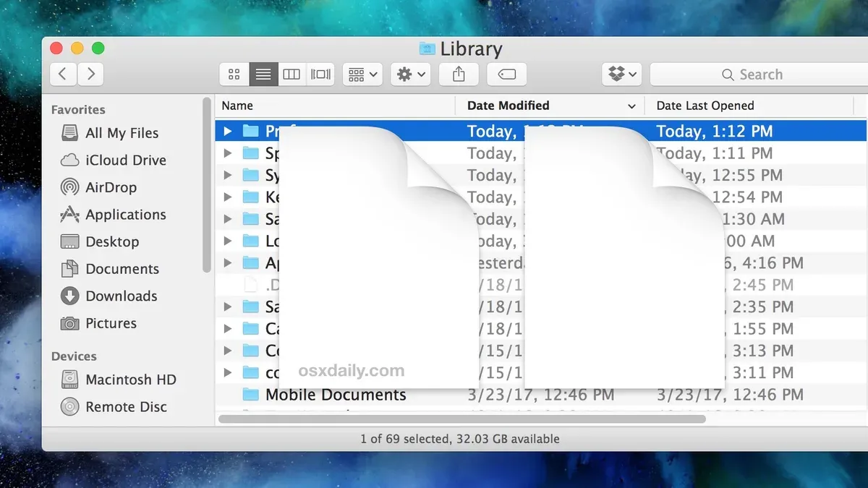Expand the folder opened at 4:16 PM
The image size is (868, 488).
click(227, 262)
